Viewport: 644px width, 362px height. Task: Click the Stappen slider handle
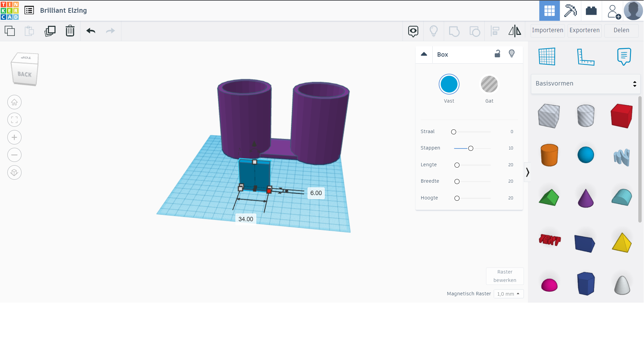tap(471, 148)
